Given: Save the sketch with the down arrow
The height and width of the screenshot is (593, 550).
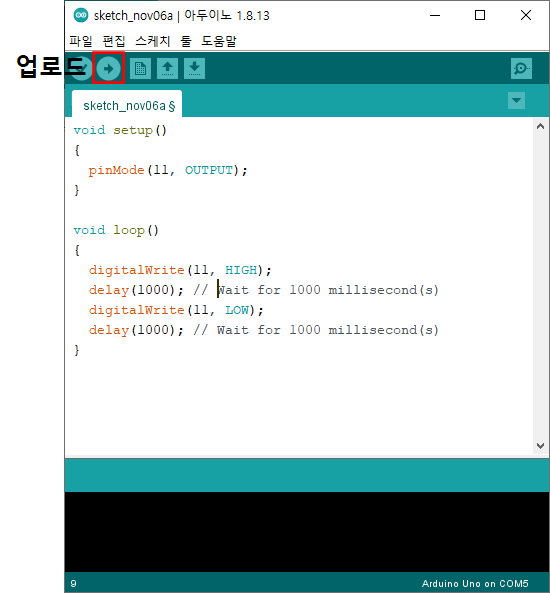Looking at the screenshot, I should click(194, 68).
